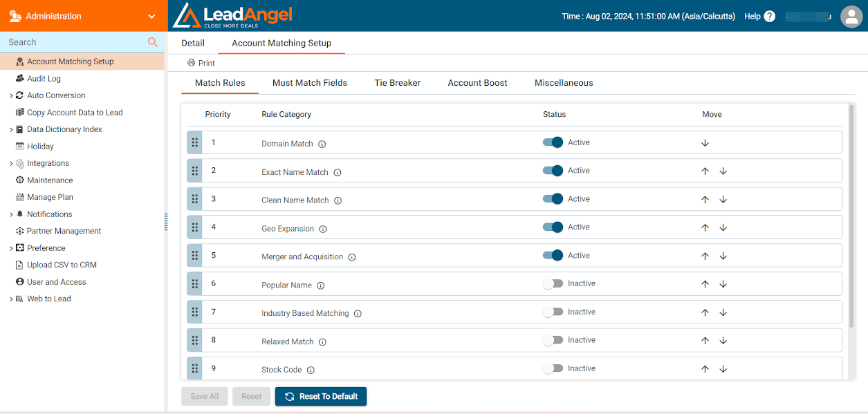Move Exact Name Match rule up

pos(705,171)
